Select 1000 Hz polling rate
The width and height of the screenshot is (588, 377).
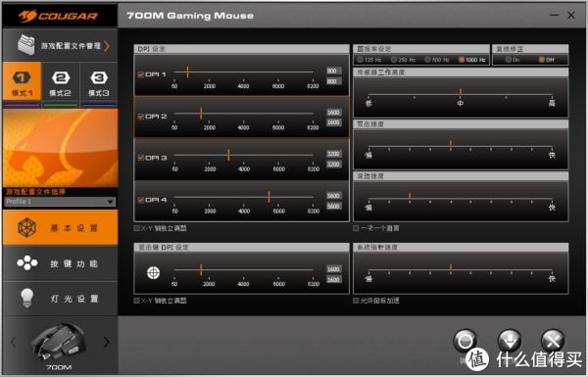(x=462, y=60)
